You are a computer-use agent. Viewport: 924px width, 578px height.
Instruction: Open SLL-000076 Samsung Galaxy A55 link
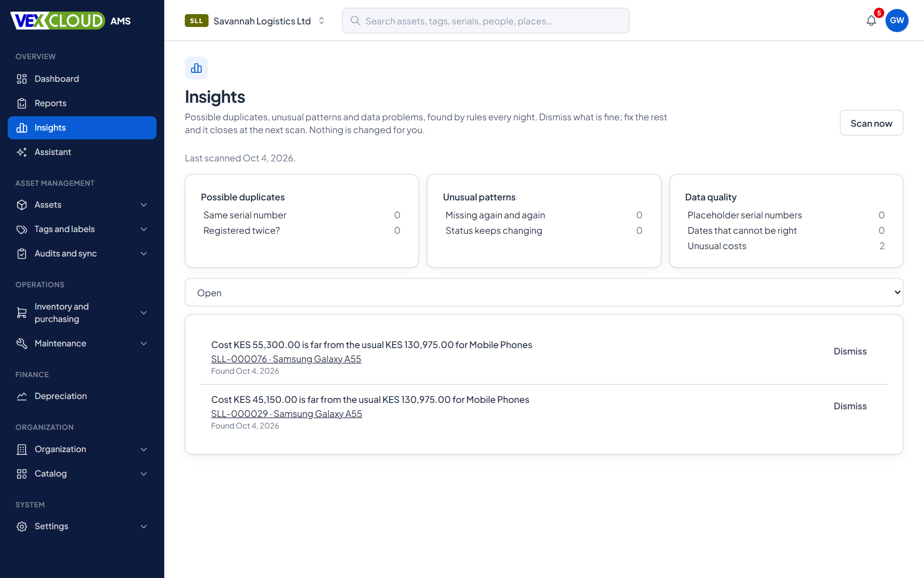pos(286,359)
